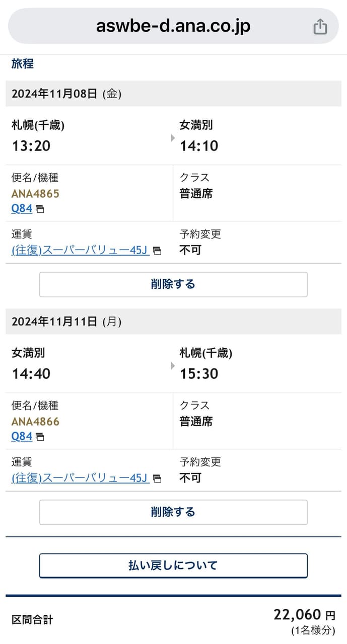
Task: Tap flight number ANA4865
Action: coord(35,194)
